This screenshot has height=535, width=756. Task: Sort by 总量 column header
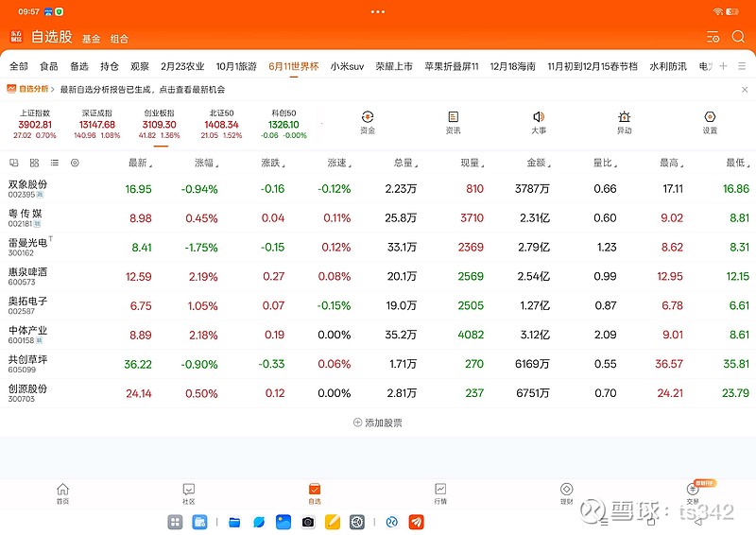point(406,164)
